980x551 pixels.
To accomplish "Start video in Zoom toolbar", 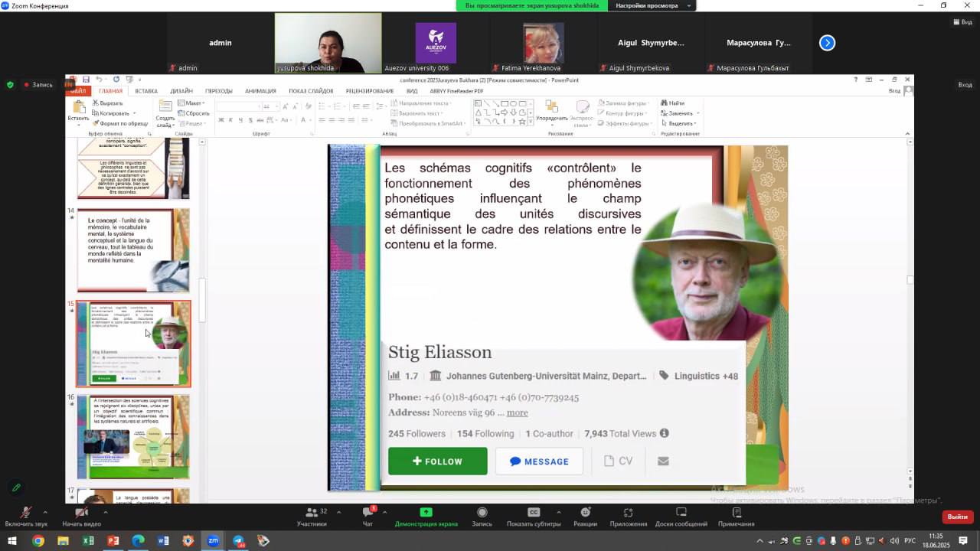I will (x=82, y=517).
